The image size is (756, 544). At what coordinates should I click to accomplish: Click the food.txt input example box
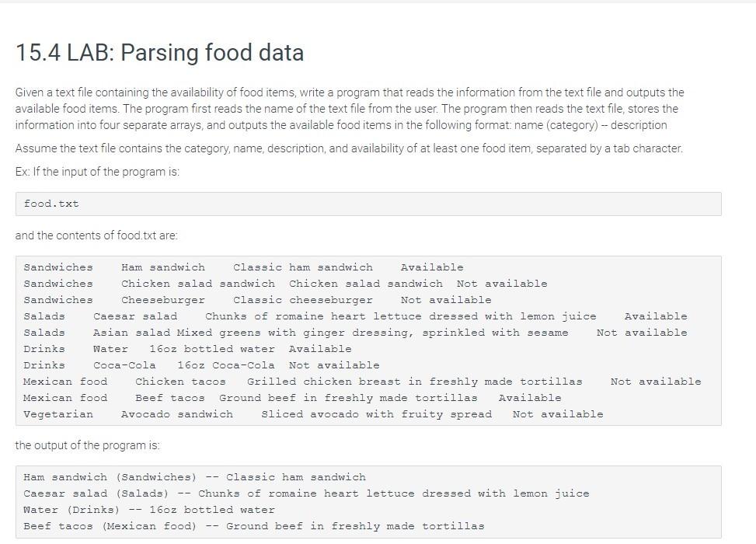pyautogui.click(x=368, y=204)
